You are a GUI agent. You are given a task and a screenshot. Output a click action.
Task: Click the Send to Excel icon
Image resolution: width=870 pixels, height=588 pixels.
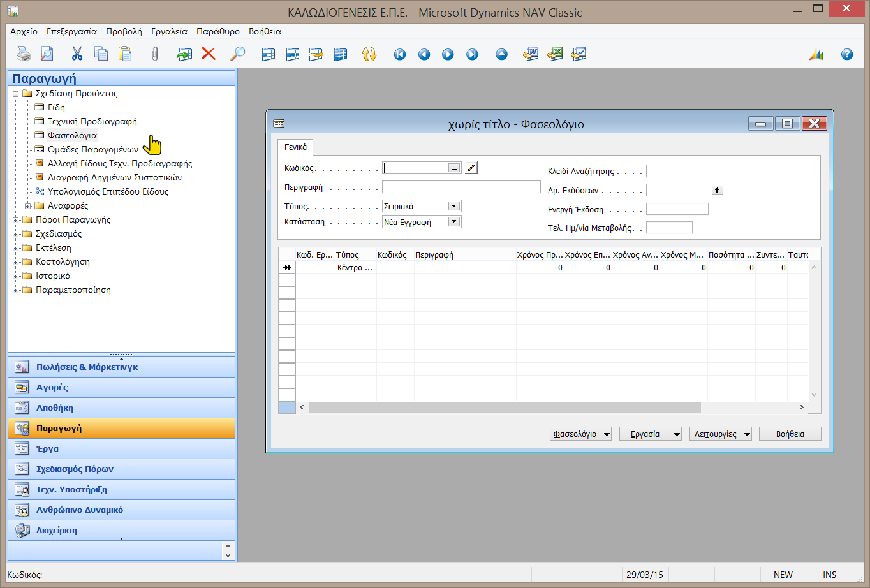[x=555, y=54]
